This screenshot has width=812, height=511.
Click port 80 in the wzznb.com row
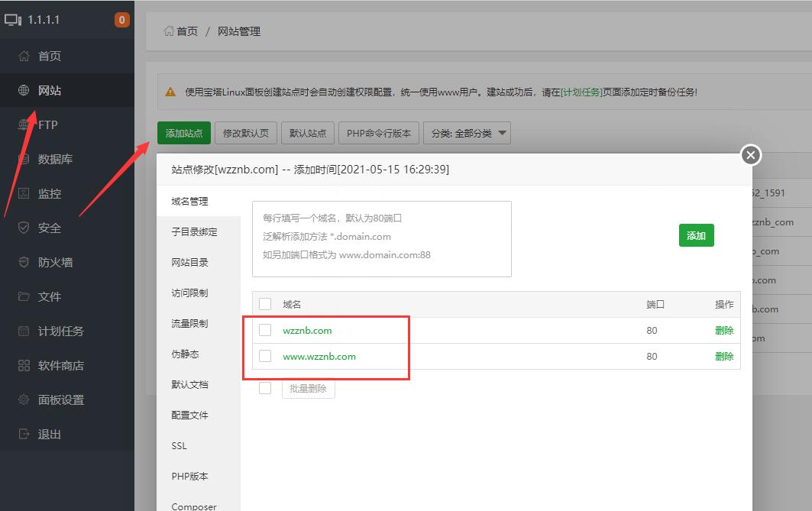(x=652, y=330)
